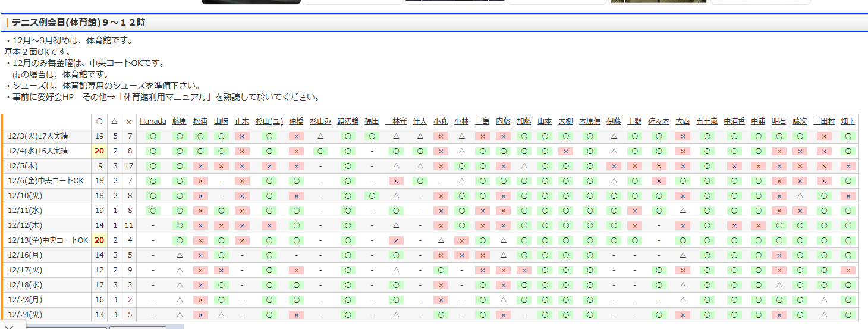Close the bottom-left popup with X
The image size is (868, 329).
coord(8,326)
